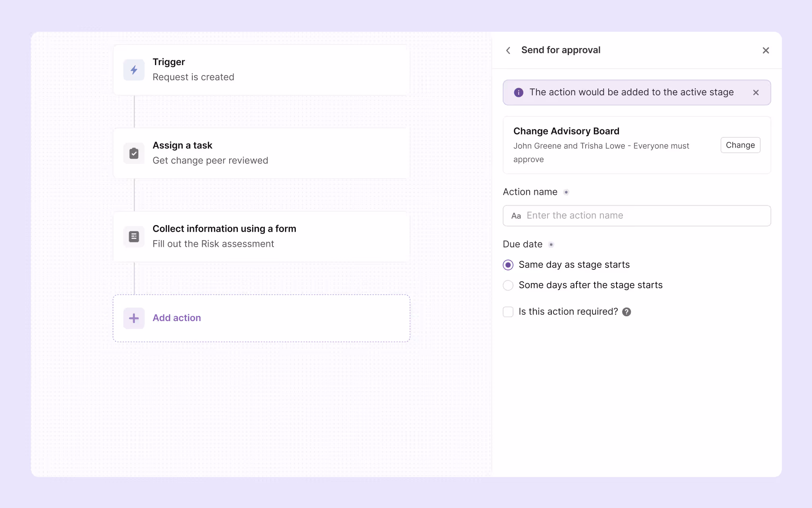This screenshot has height=508, width=812.
Task: Click the lightning Trigger icon
Action: click(134, 70)
